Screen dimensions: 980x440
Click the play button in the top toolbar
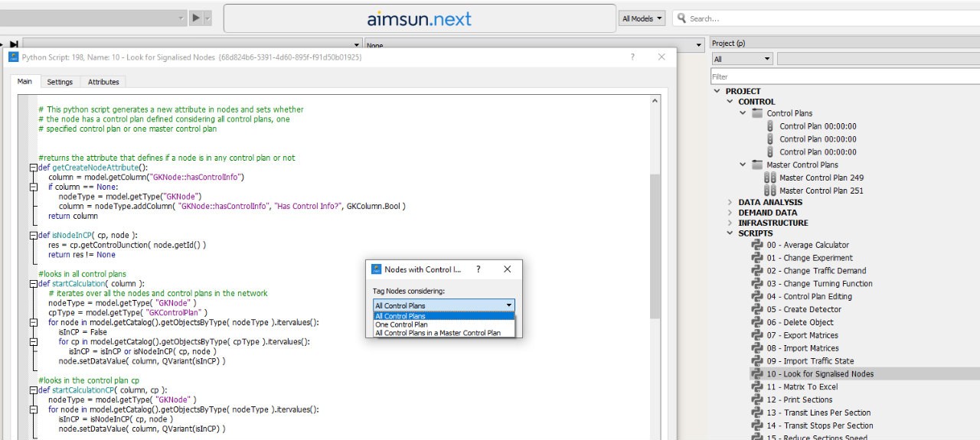click(196, 17)
